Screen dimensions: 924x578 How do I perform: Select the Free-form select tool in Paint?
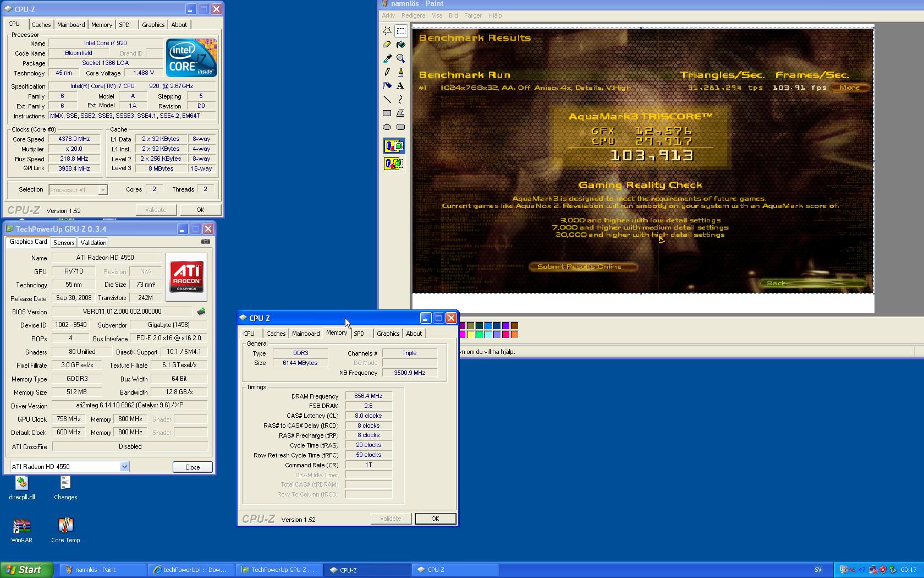point(387,31)
